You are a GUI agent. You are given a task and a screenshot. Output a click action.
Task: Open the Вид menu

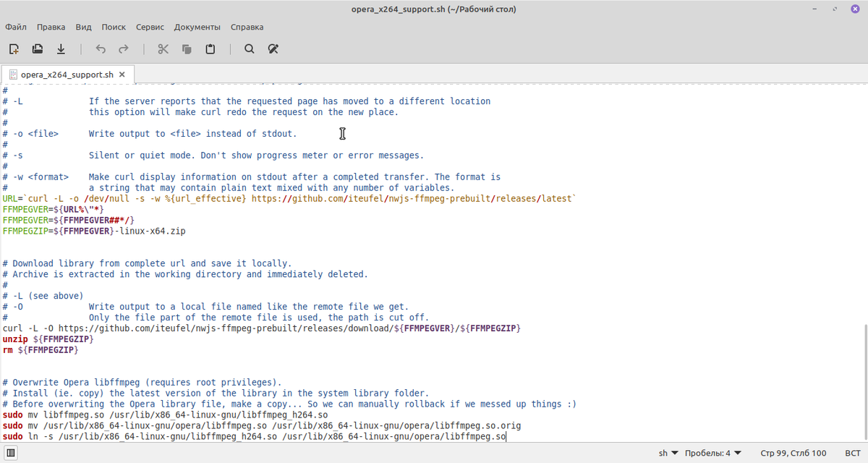pos(84,27)
